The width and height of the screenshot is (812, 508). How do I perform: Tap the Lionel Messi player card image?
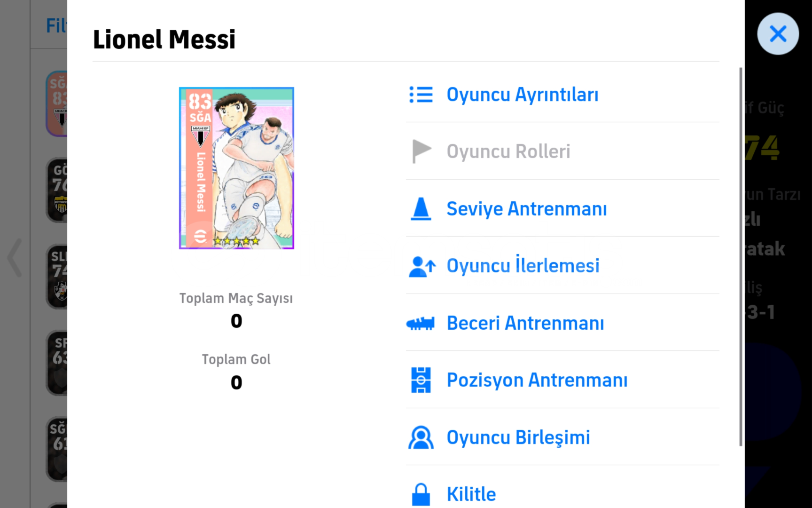coord(236,168)
